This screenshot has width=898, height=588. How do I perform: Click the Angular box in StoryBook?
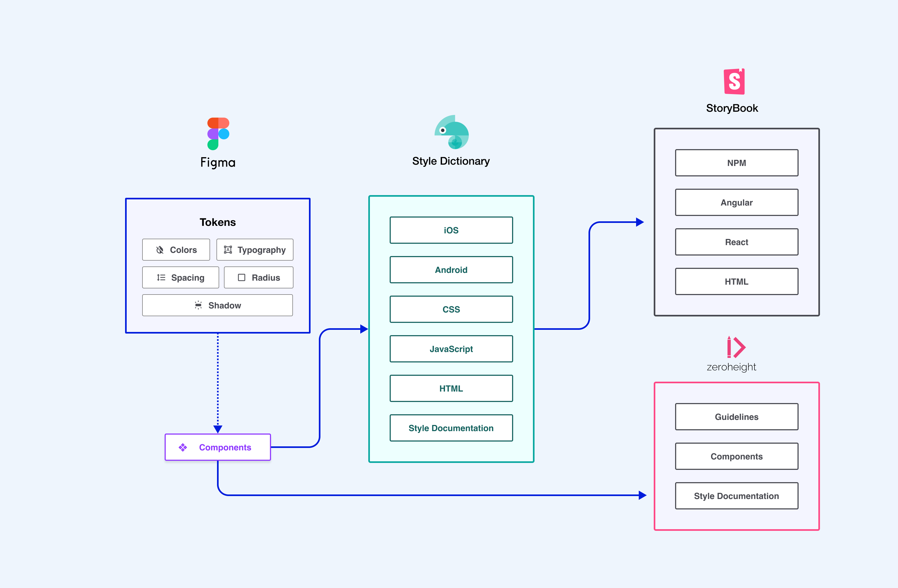(737, 203)
